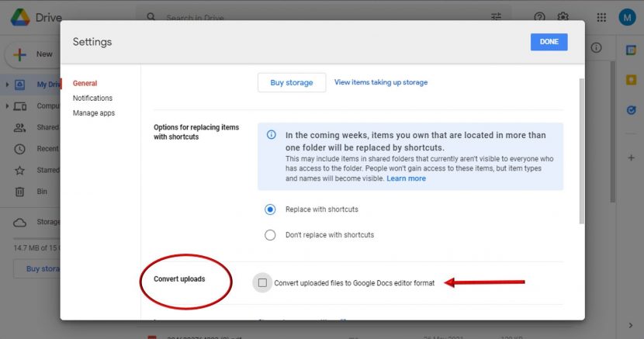
Task: Click the add-ons plus icon
Action: click(x=632, y=157)
